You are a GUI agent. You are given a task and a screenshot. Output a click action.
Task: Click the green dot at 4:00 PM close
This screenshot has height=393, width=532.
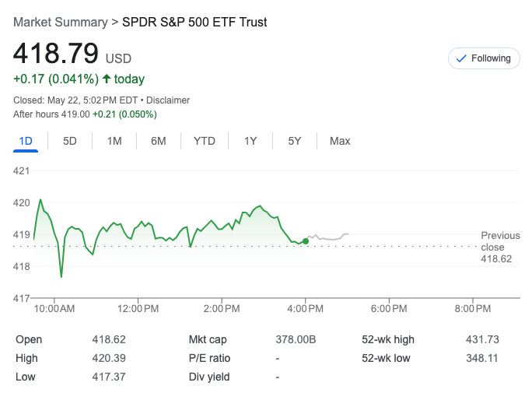(306, 241)
